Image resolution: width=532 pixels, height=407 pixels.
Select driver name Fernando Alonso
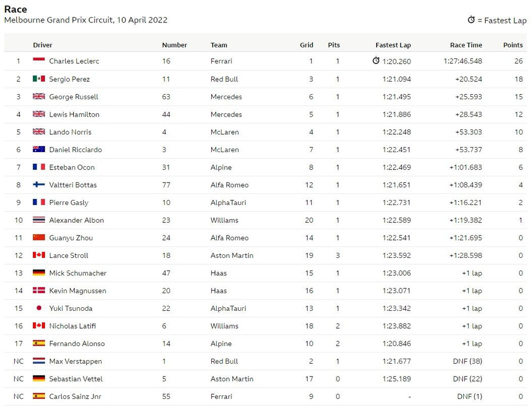point(77,343)
